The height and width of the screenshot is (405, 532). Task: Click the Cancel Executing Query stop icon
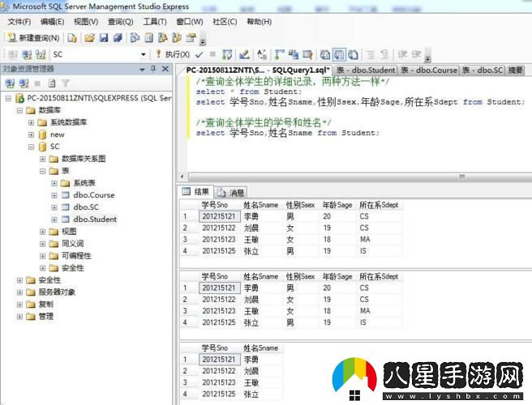212,54
